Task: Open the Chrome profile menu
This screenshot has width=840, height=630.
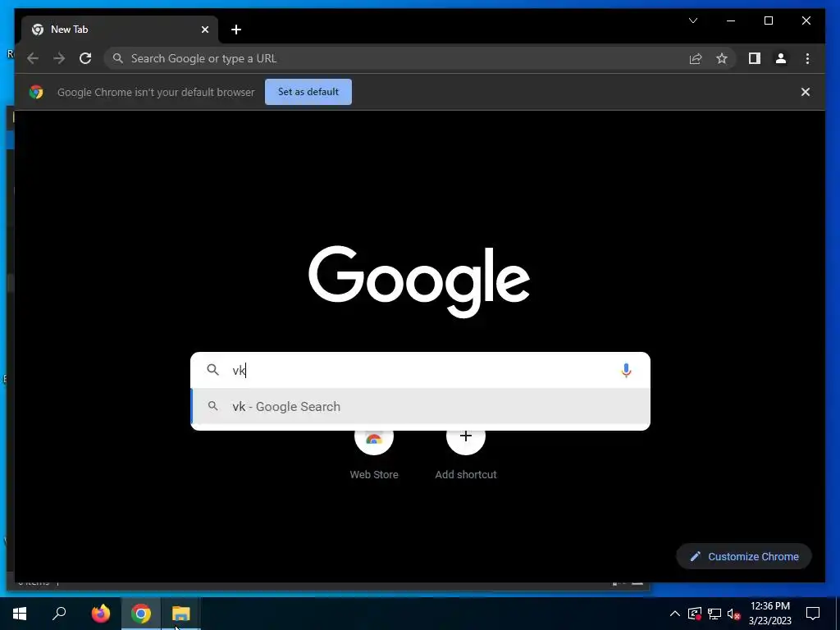Action: [x=781, y=58]
